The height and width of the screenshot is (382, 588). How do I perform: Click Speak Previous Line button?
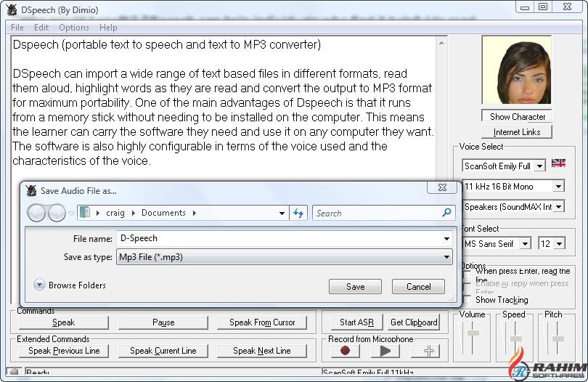(x=64, y=351)
